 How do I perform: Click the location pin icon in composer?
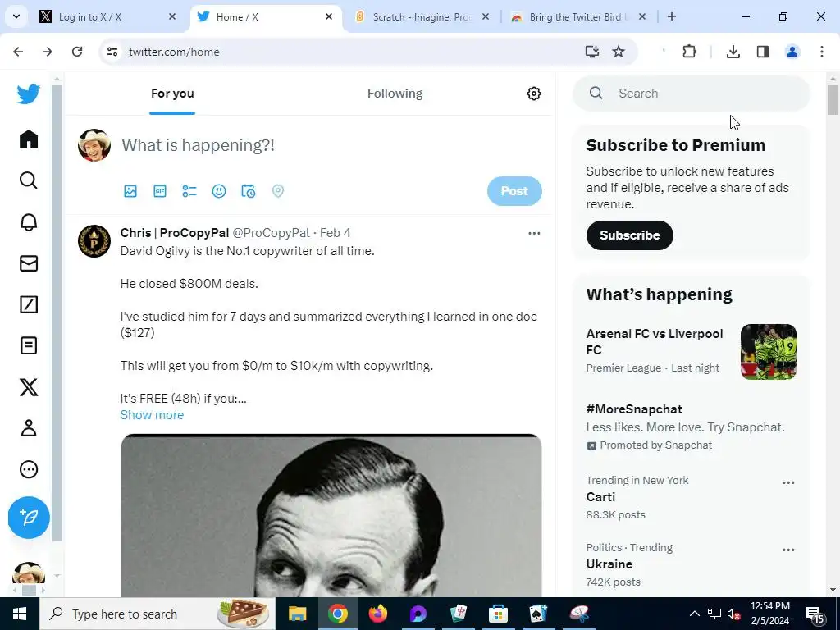click(277, 190)
